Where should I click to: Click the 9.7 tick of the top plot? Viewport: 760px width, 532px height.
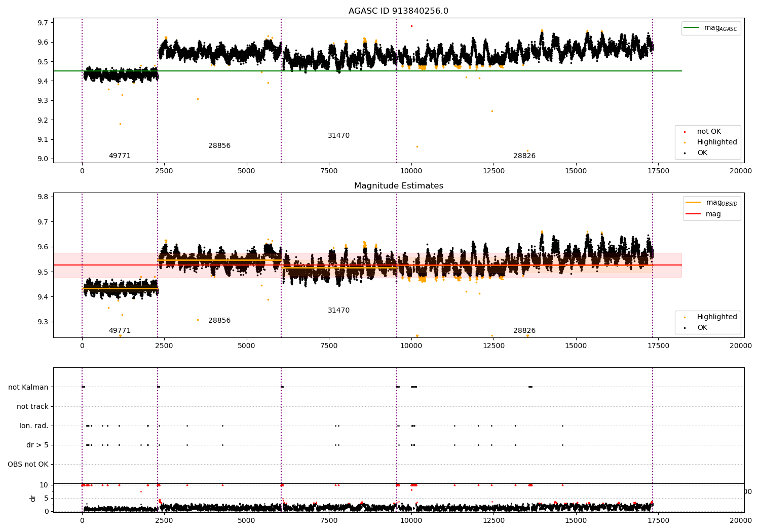[x=43, y=23]
